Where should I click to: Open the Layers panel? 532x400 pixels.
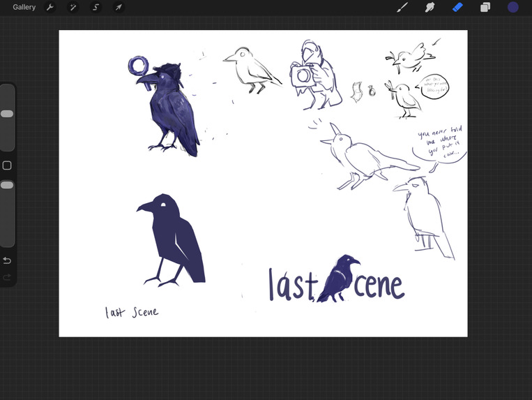tap(485, 7)
